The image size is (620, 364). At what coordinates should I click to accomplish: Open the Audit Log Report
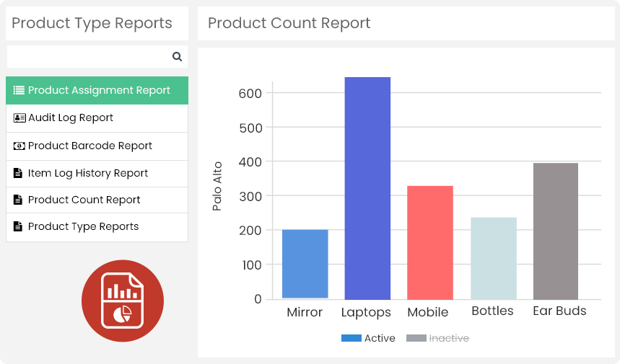[71, 118]
